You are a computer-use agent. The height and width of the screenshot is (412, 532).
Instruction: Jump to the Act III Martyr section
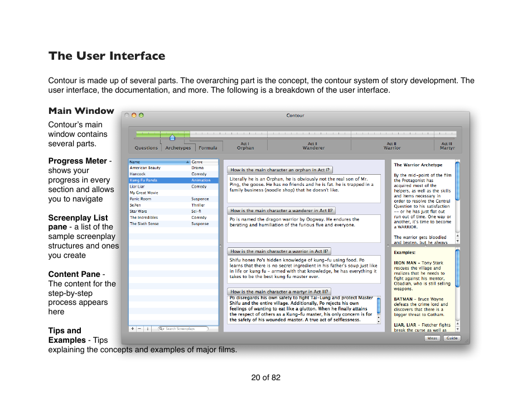click(x=447, y=146)
